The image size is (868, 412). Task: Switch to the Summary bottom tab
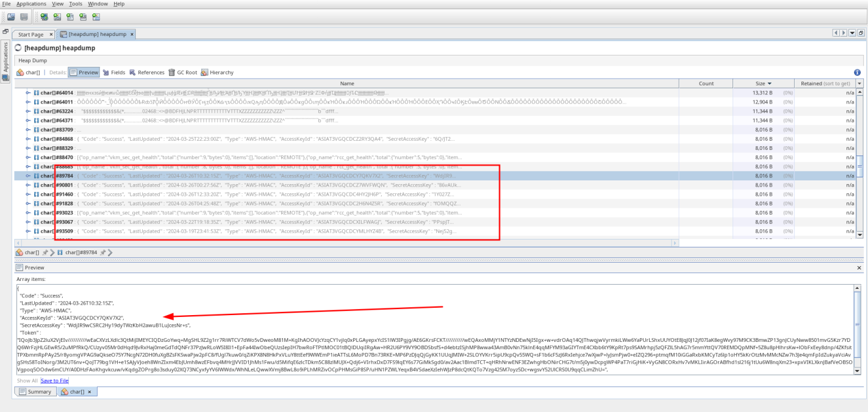tap(35, 392)
